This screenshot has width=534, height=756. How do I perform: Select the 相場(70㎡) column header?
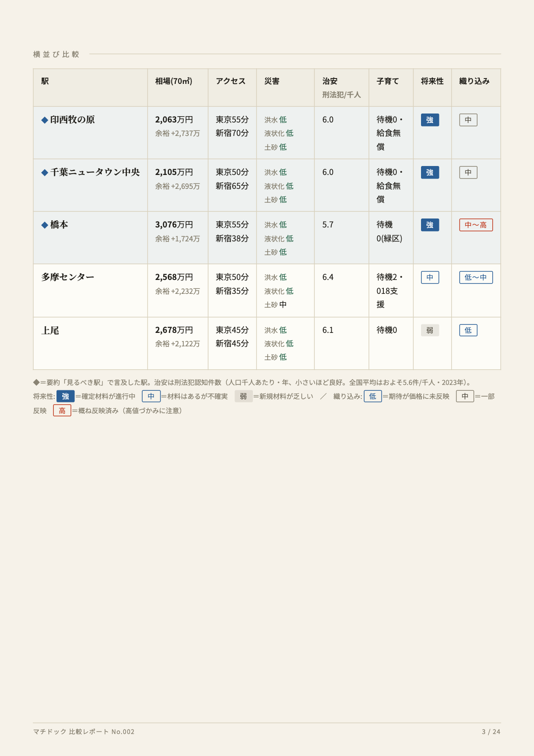click(174, 81)
